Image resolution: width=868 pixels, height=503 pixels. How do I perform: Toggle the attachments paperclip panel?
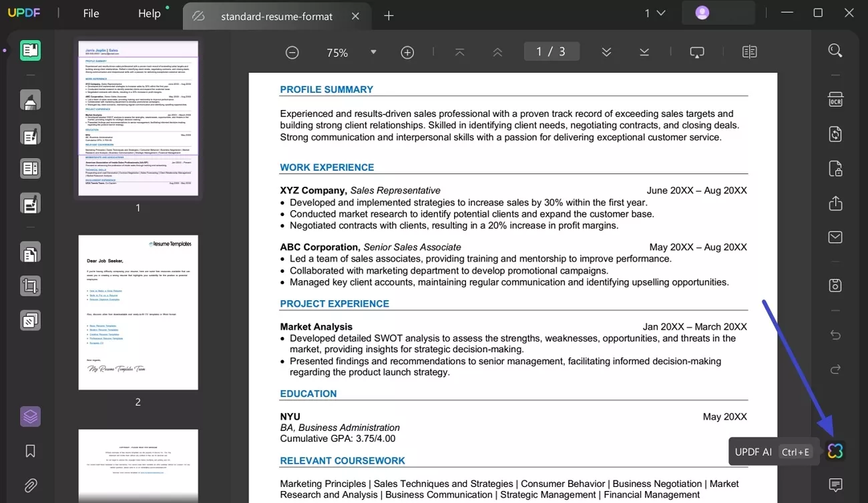pyautogui.click(x=30, y=485)
